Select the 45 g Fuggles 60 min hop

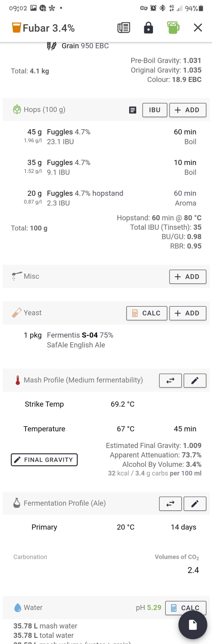coord(106,137)
